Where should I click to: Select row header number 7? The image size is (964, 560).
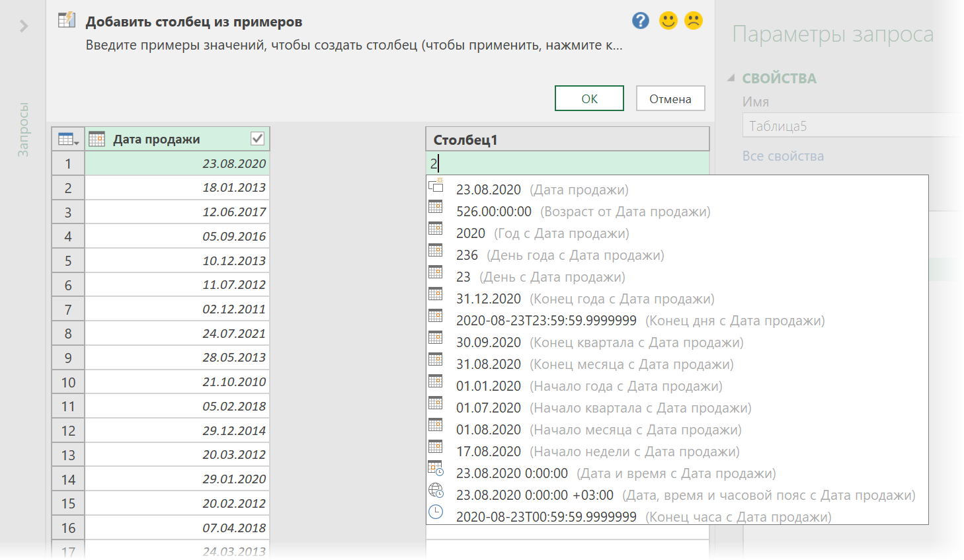click(x=68, y=309)
